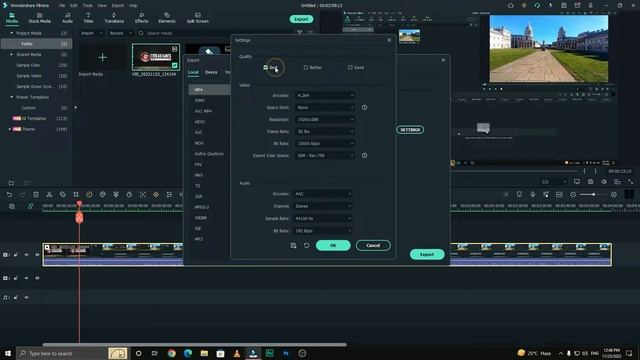Image resolution: width=640 pixels, height=360 pixels.
Task: Click the undo icon in timeline toolbar
Action: 9,195
